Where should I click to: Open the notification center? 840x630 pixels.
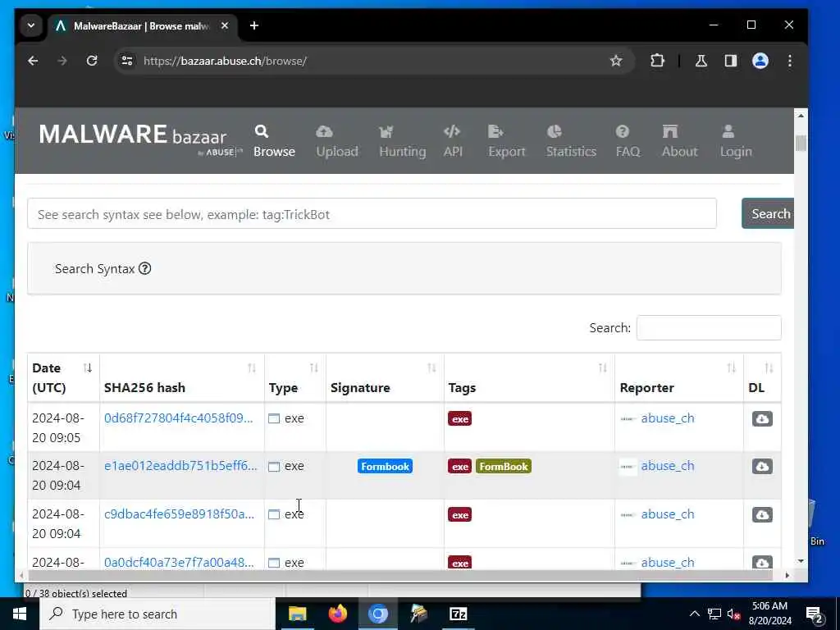[815, 614]
